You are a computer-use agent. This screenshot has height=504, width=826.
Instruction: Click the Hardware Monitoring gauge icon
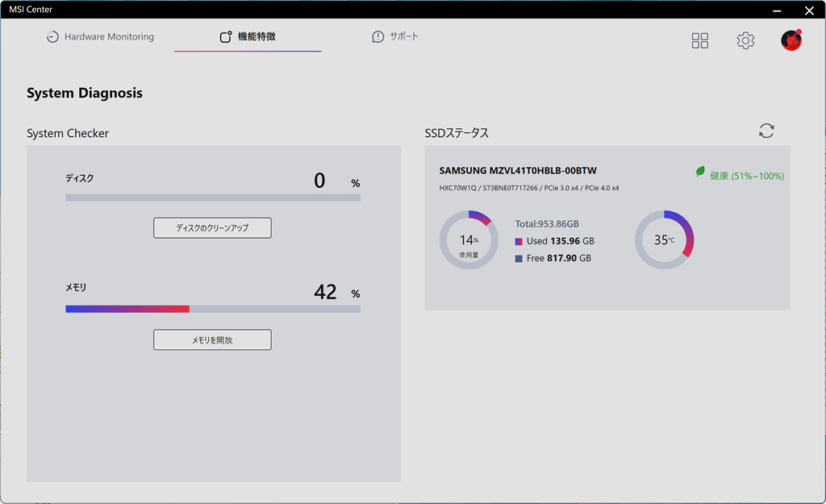click(x=52, y=37)
